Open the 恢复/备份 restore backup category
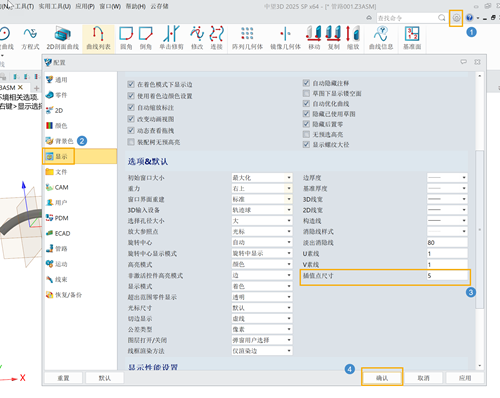 click(64, 295)
